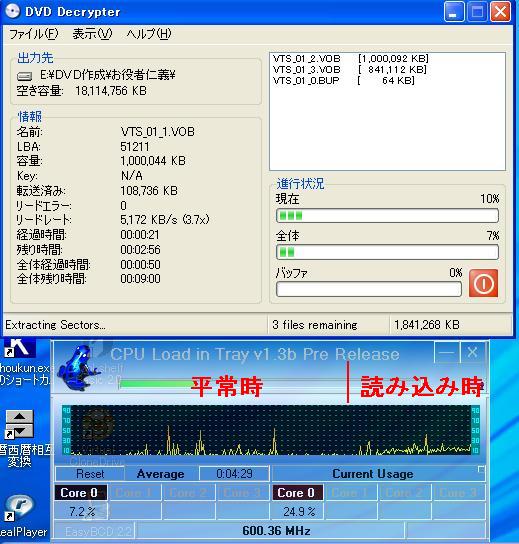The width and height of the screenshot is (519, 544).
Task: Select VTS_01_3.VOB in the file list
Action: point(350,69)
